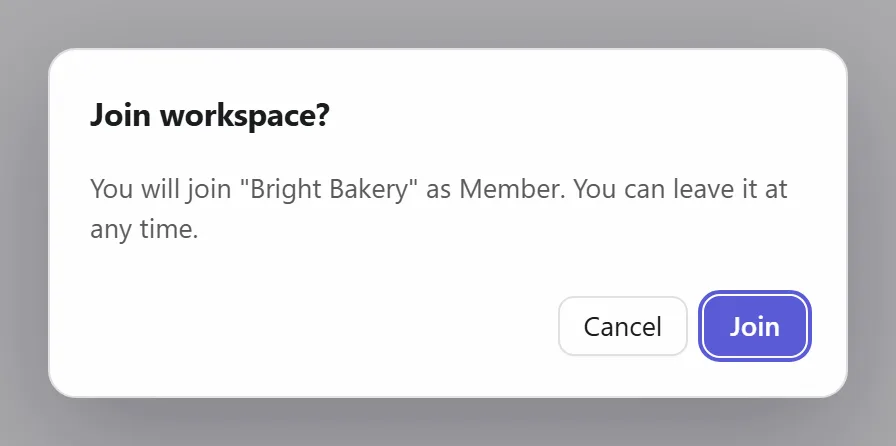Choose the white outlined Cancel button
This screenshot has width=896, height=446.
click(x=622, y=326)
